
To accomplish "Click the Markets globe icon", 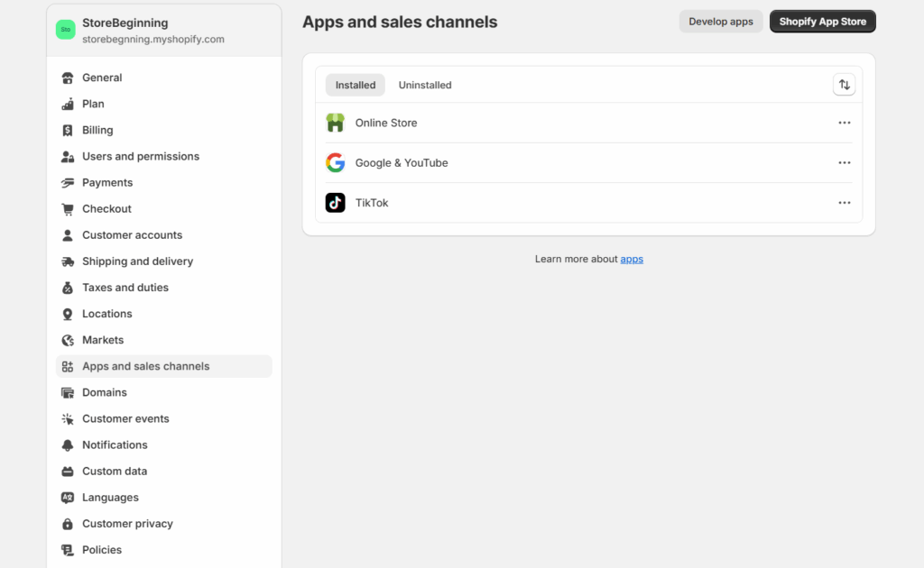I will (68, 340).
